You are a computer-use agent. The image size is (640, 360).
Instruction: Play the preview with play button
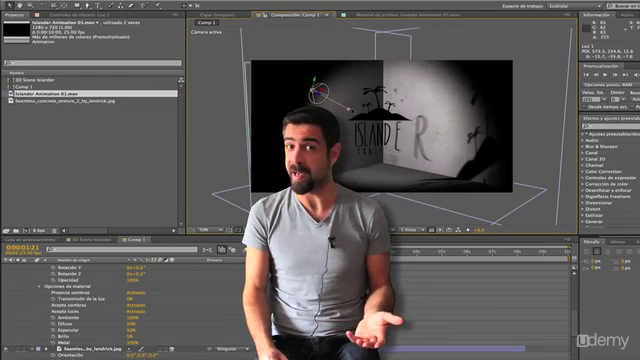605,75
